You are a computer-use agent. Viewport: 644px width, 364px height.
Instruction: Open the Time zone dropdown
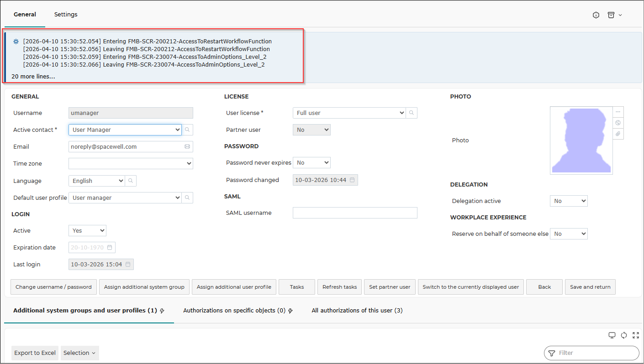(x=131, y=163)
